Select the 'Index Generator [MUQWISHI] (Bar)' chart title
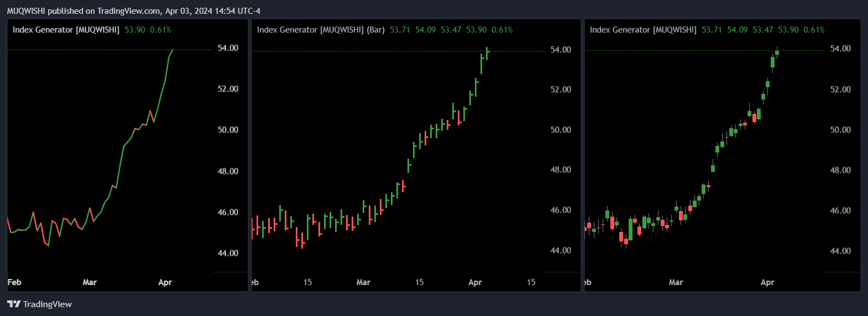 click(x=321, y=30)
